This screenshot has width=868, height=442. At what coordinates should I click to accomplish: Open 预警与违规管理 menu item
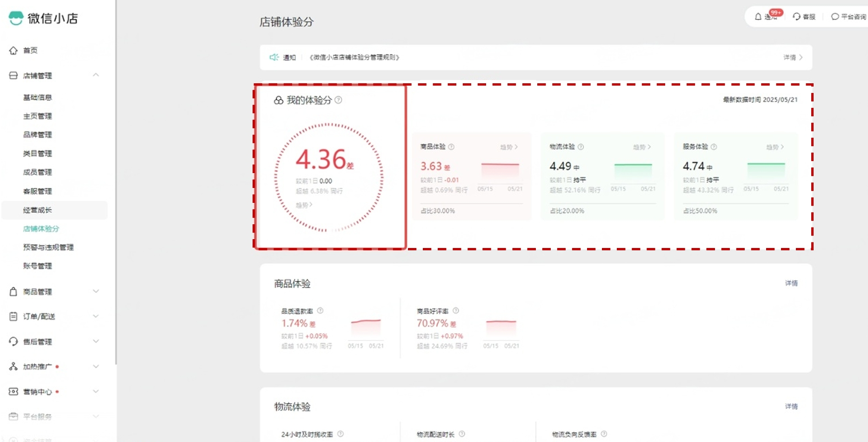(48, 248)
